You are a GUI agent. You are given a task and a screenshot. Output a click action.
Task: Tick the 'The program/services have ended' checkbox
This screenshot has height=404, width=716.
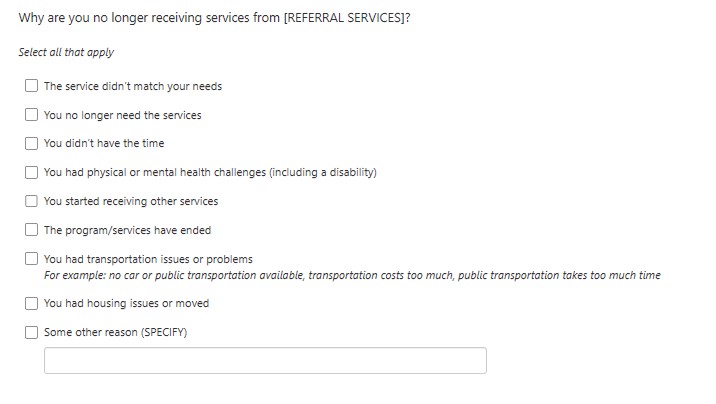coord(32,230)
